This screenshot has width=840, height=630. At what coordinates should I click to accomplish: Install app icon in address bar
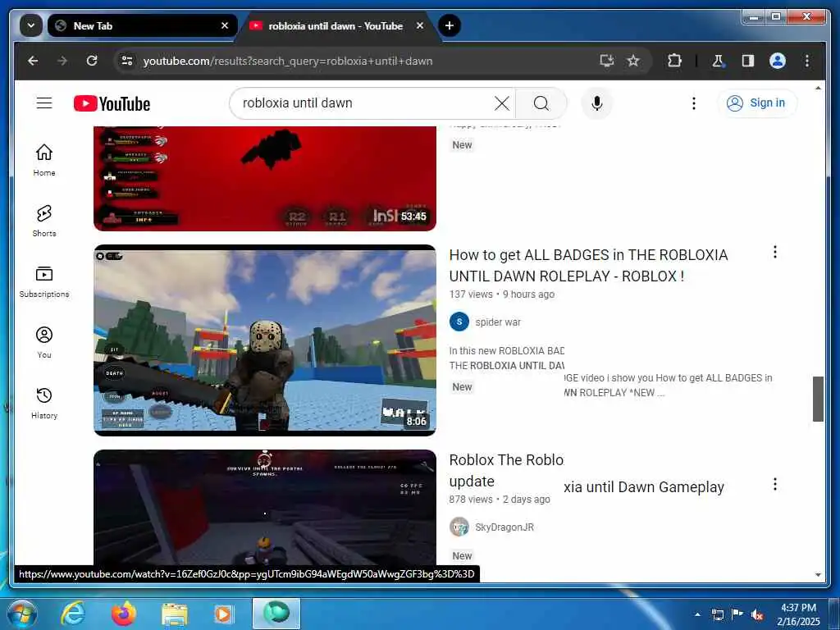point(606,61)
